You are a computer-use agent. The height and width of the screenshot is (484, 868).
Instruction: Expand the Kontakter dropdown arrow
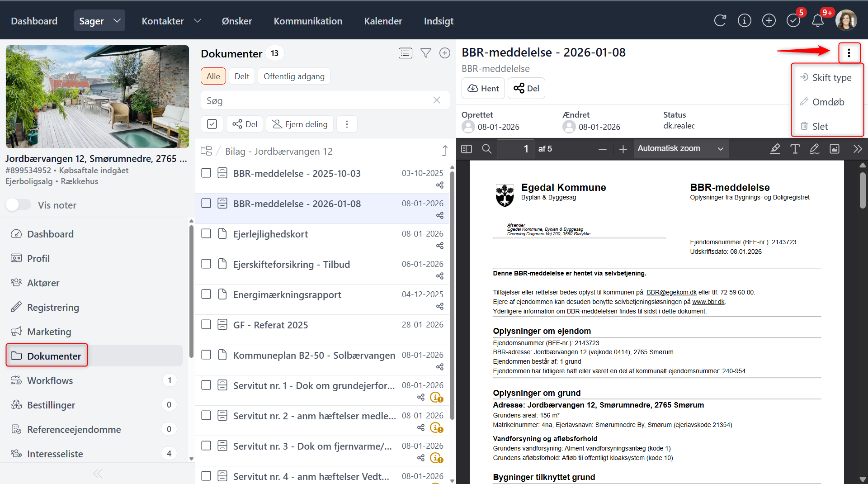pos(198,21)
